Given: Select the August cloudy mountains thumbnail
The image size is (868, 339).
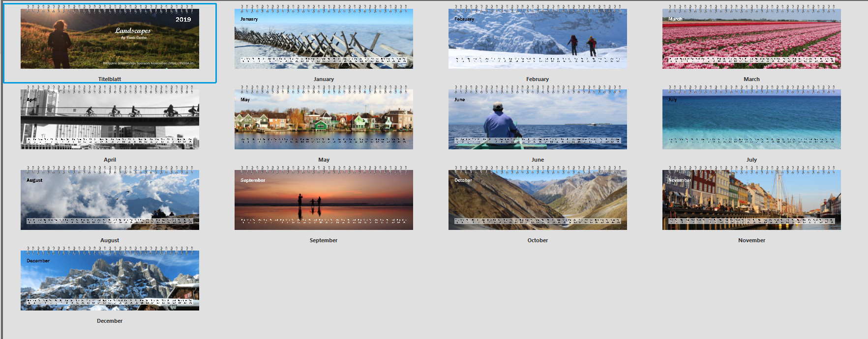Looking at the screenshot, I should pyautogui.click(x=110, y=200).
